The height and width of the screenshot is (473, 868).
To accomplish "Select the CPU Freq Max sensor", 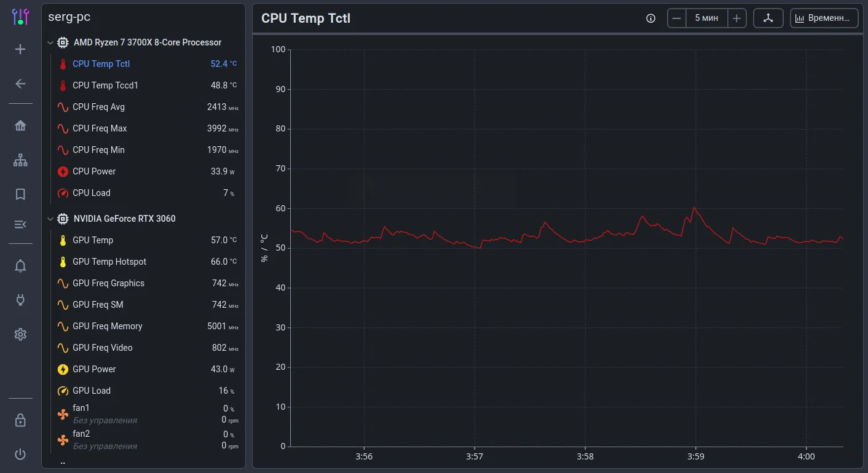I will point(146,128).
